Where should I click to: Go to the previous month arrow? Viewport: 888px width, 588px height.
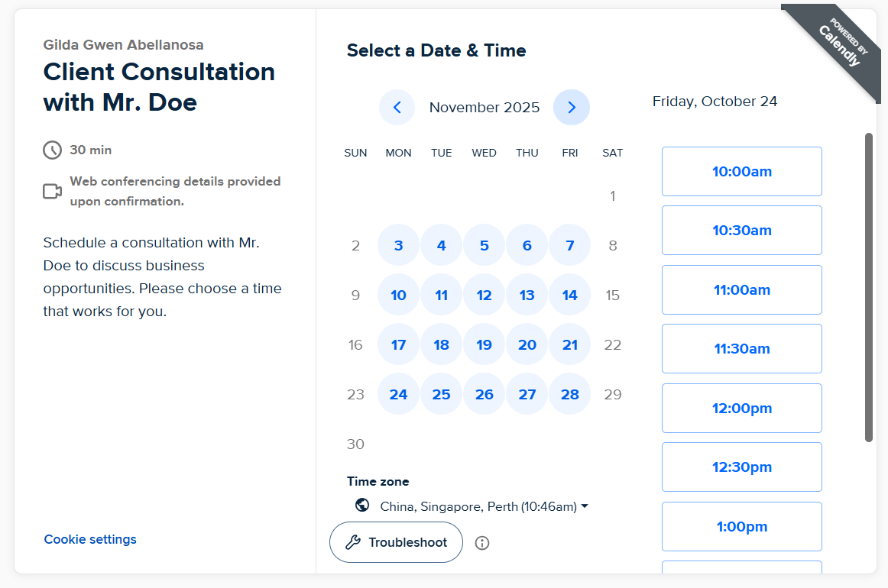(397, 108)
